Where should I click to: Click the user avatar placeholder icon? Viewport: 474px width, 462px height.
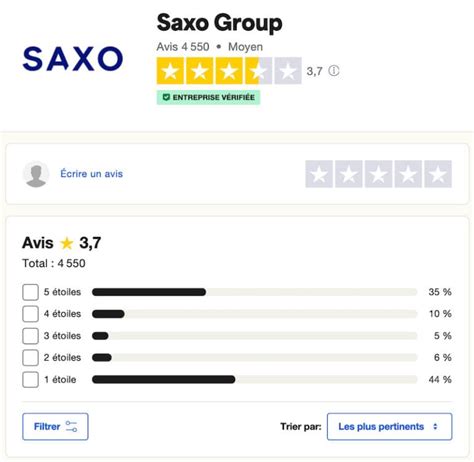(36, 174)
